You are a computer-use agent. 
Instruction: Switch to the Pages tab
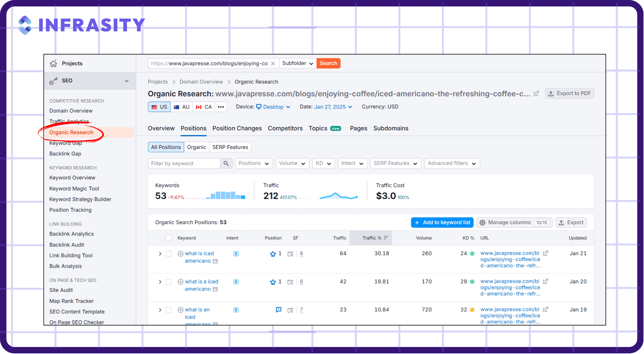359,129
